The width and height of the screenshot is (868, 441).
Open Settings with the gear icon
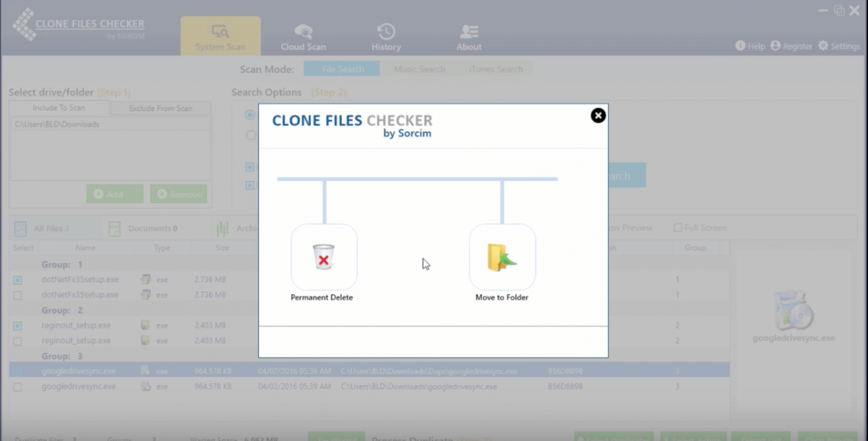[x=839, y=46]
